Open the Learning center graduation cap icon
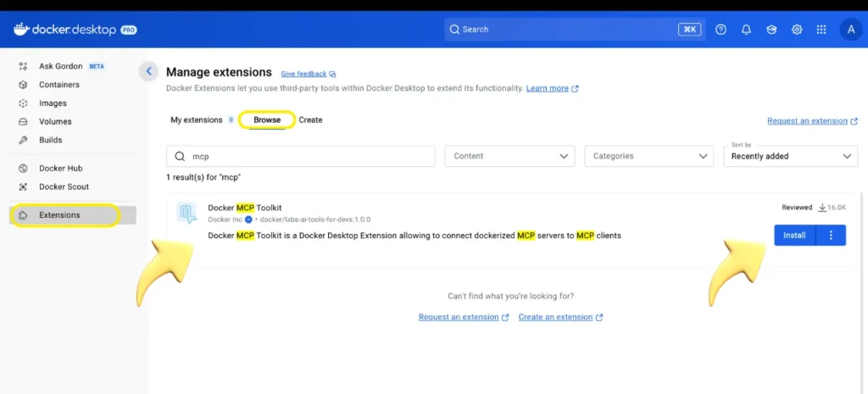The width and height of the screenshot is (868, 394). (771, 30)
